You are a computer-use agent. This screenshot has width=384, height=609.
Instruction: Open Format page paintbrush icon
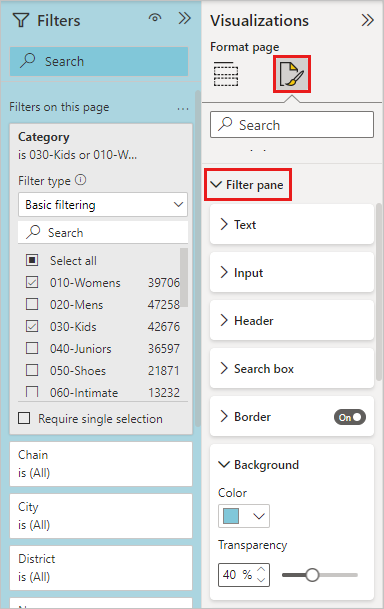click(x=292, y=74)
